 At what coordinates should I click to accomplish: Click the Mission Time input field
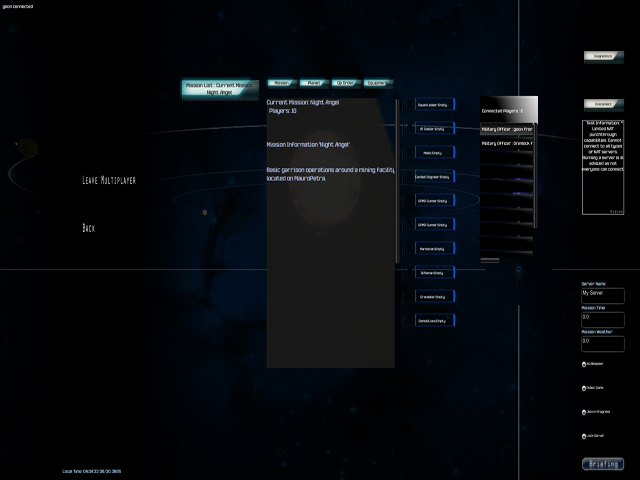click(x=603, y=320)
